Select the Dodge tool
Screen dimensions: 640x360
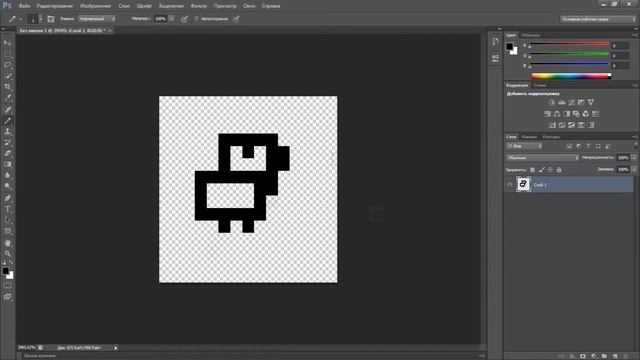pyautogui.click(x=7, y=187)
